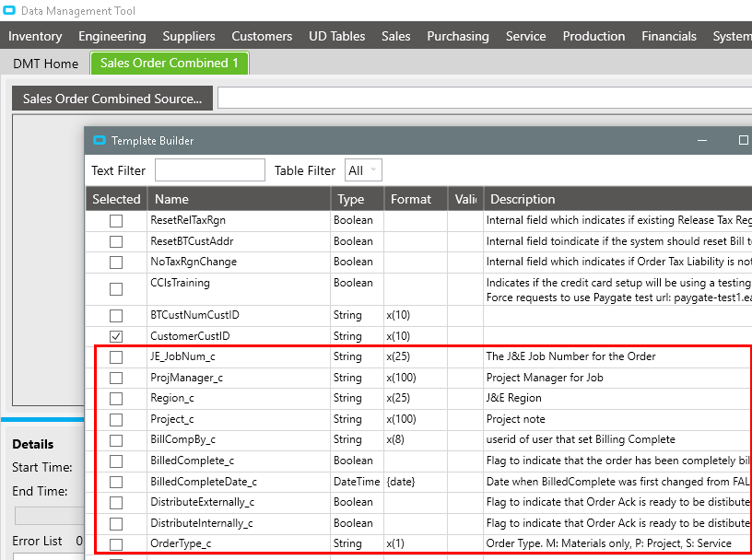This screenshot has width=752, height=560.
Task: Open the Financials menu
Action: click(669, 36)
